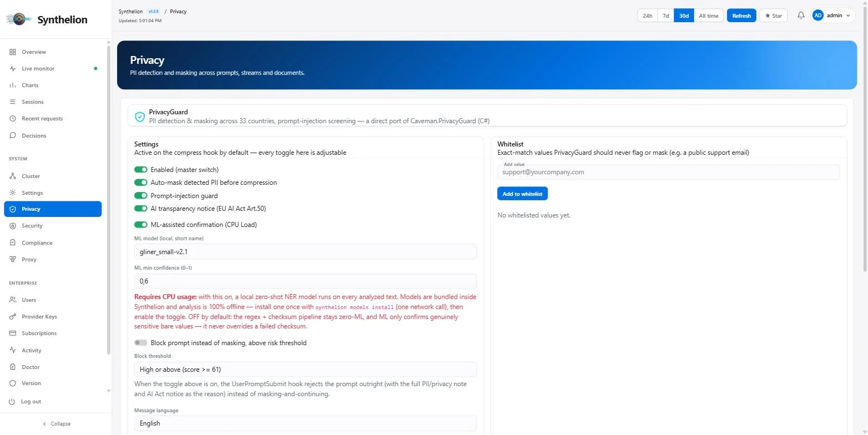Open Overview via its grid icon
This screenshot has height=435, width=868.
13,52
